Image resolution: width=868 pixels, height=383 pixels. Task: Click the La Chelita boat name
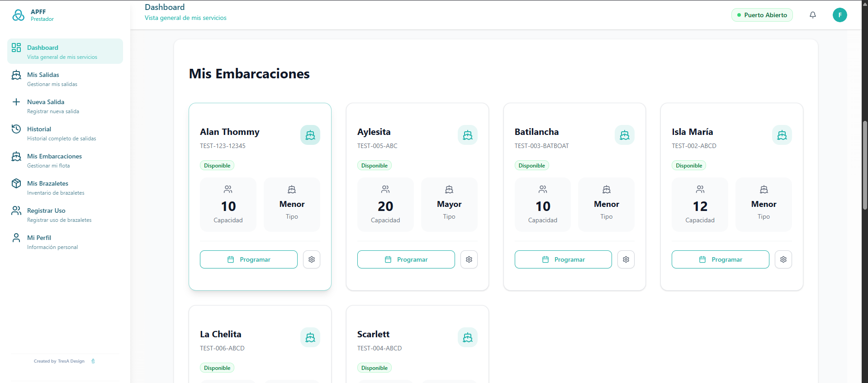(x=221, y=334)
